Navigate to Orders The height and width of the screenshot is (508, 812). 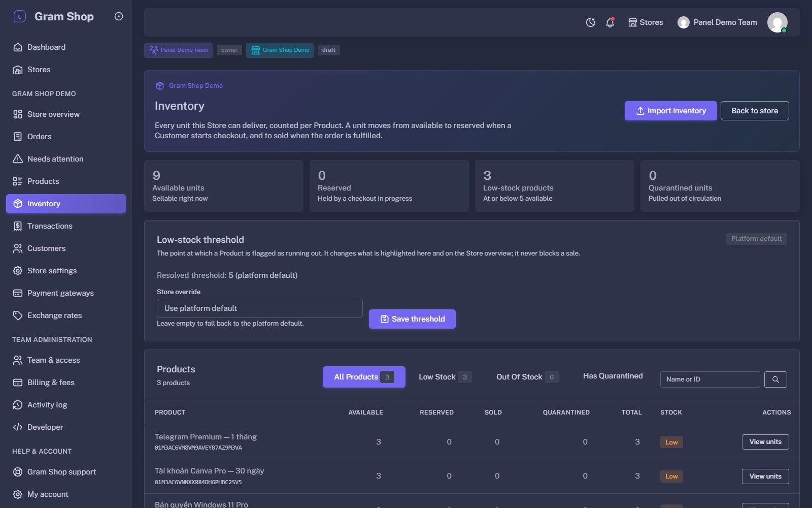click(x=66, y=137)
